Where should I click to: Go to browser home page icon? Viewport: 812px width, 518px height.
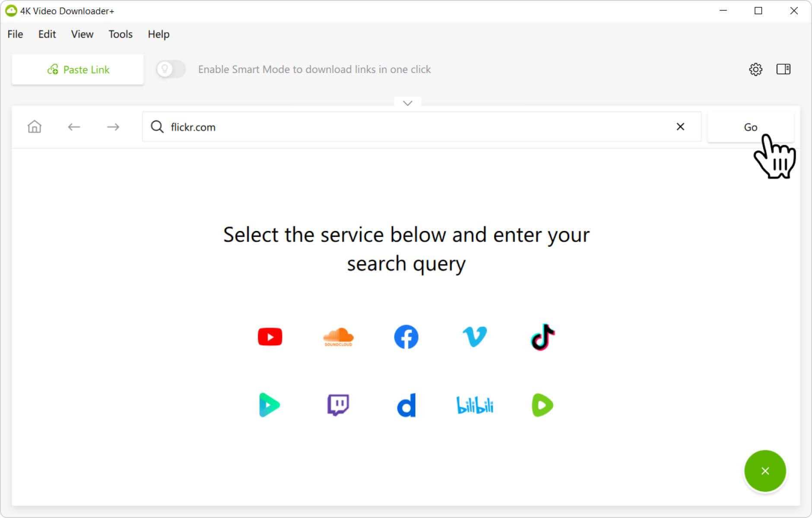coord(35,126)
